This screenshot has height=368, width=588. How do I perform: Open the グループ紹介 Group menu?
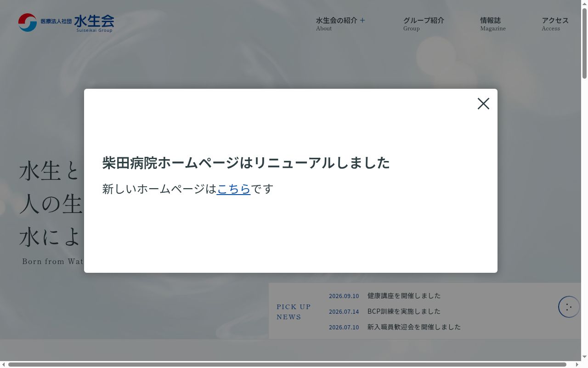(424, 24)
